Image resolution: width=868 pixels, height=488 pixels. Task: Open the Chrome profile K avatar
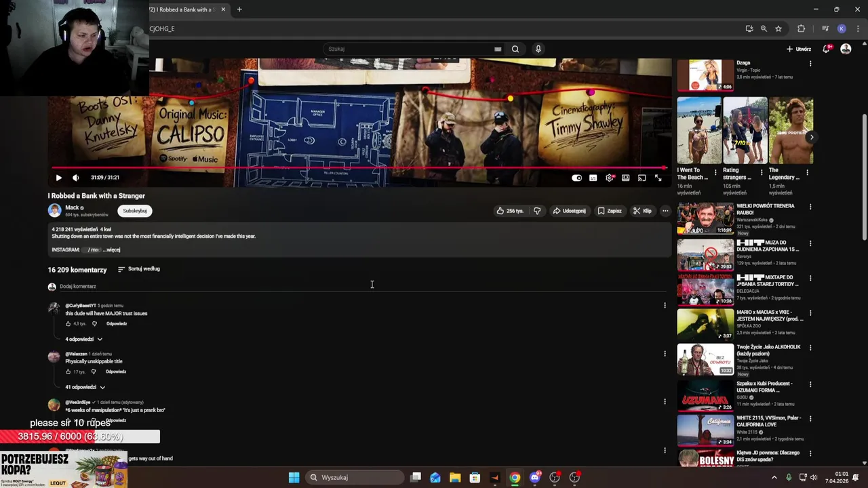click(842, 28)
